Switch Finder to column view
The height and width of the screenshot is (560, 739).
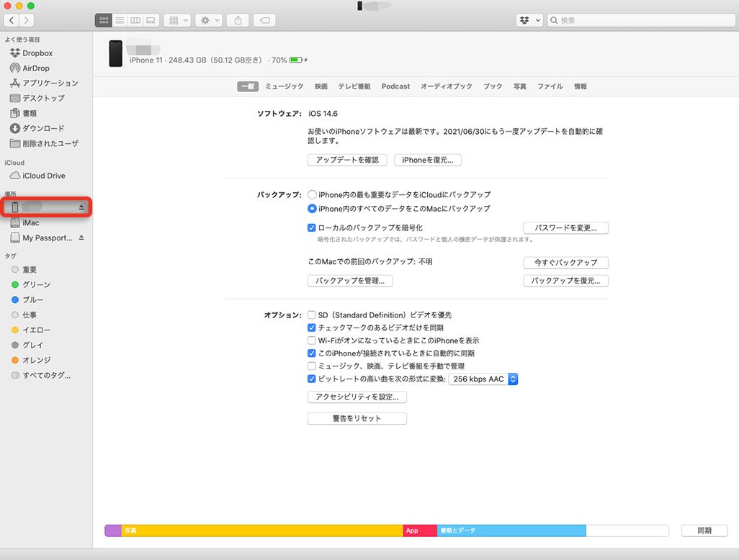[135, 20]
